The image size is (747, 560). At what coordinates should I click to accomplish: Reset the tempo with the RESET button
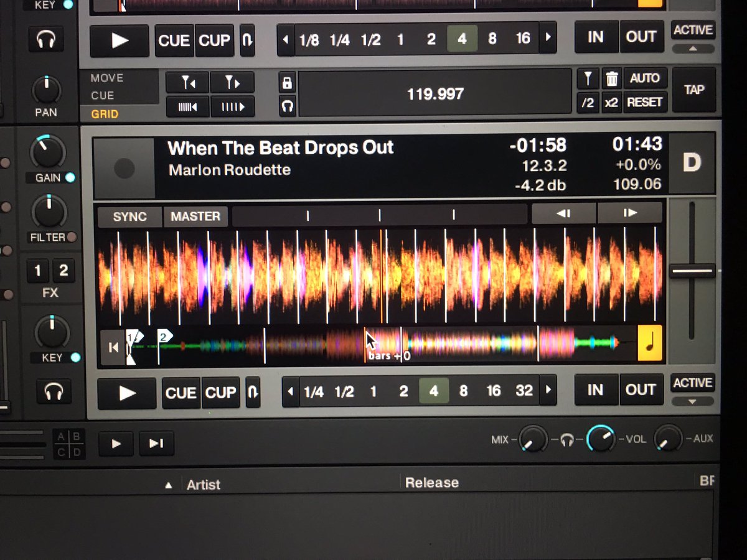[645, 103]
